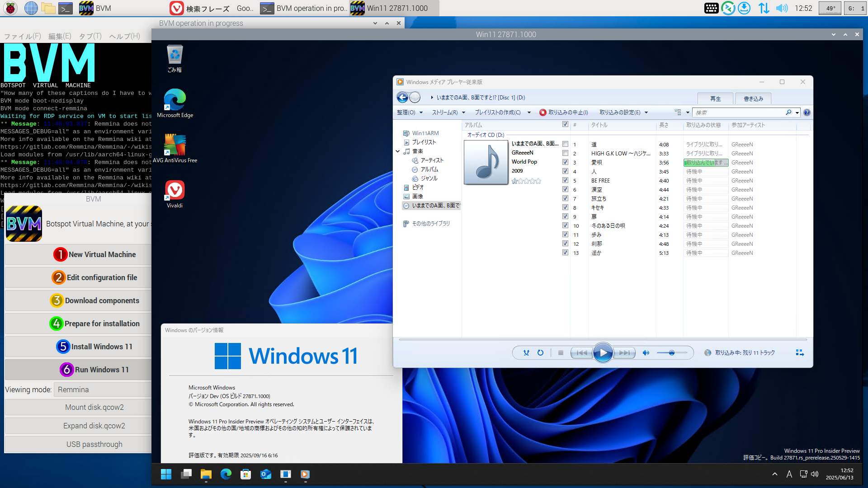Open search box options dropdown arrow
The width and height of the screenshot is (868, 488).
797,113
